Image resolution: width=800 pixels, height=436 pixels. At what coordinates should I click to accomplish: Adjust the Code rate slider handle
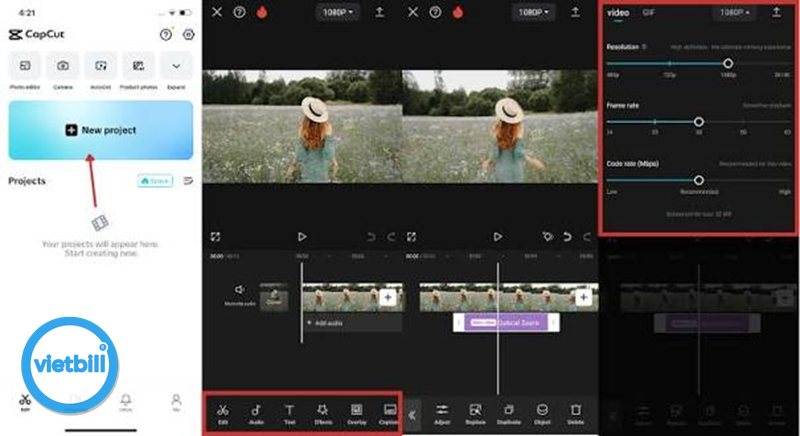[699, 180]
